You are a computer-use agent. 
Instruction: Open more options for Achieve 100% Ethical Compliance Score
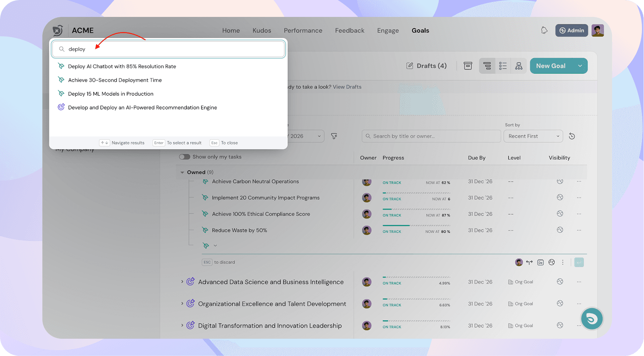(x=579, y=214)
